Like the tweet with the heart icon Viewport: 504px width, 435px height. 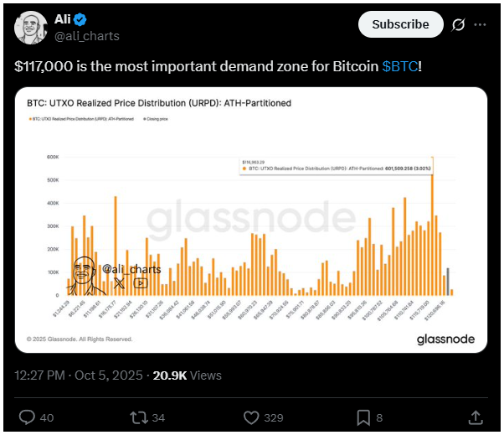tap(251, 417)
